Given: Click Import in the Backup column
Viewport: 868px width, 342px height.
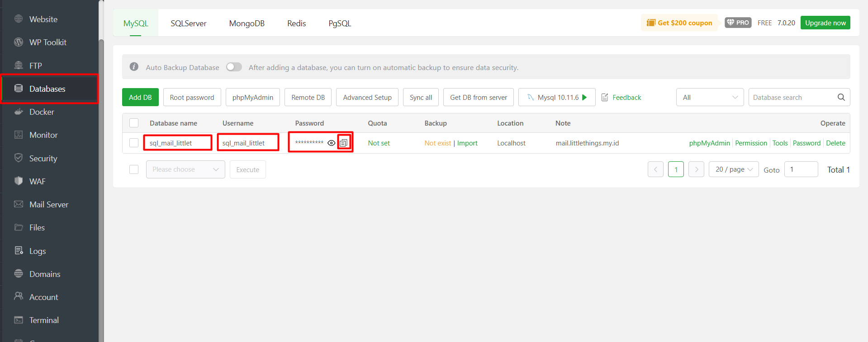Looking at the screenshot, I should tap(467, 143).
